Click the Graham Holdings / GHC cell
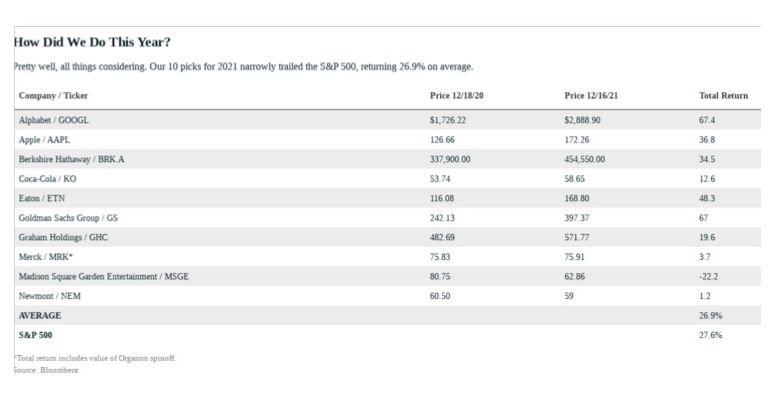Image resolution: width=777 pixels, height=400 pixels. tap(63, 237)
